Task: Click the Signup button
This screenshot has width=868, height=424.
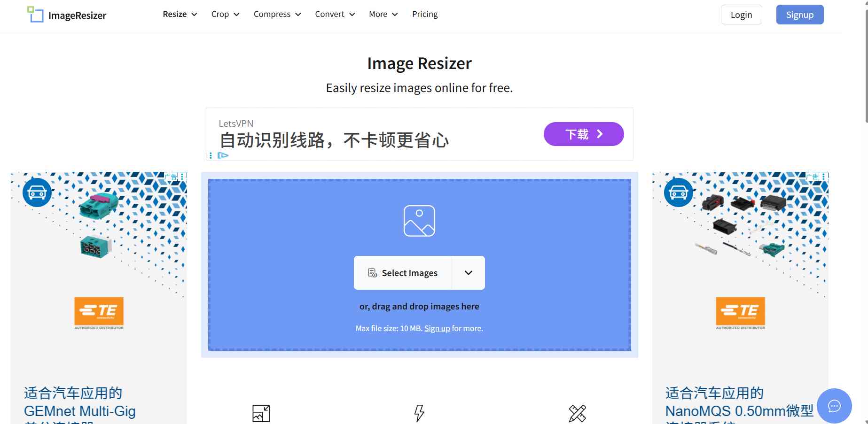Action: click(799, 15)
